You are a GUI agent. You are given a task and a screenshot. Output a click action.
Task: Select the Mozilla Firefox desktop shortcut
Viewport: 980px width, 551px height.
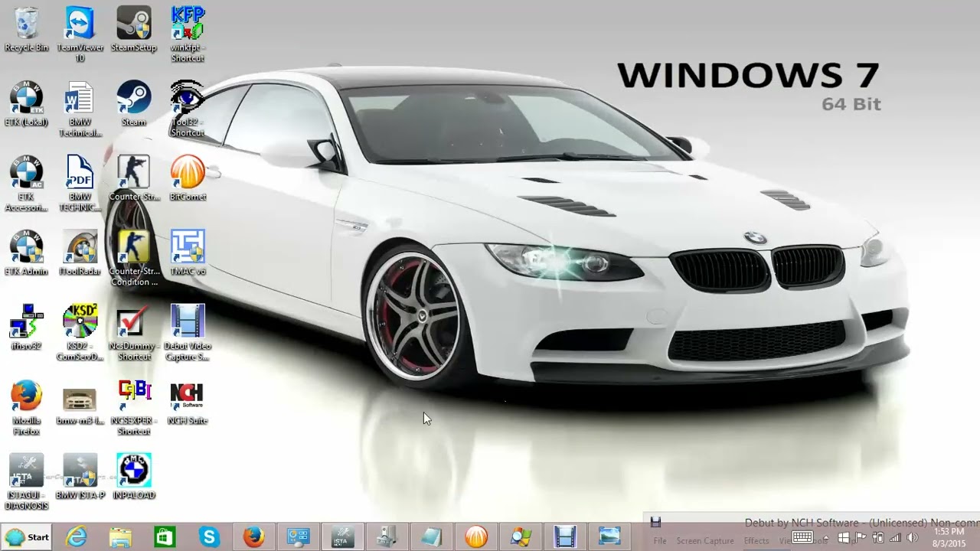pos(26,408)
